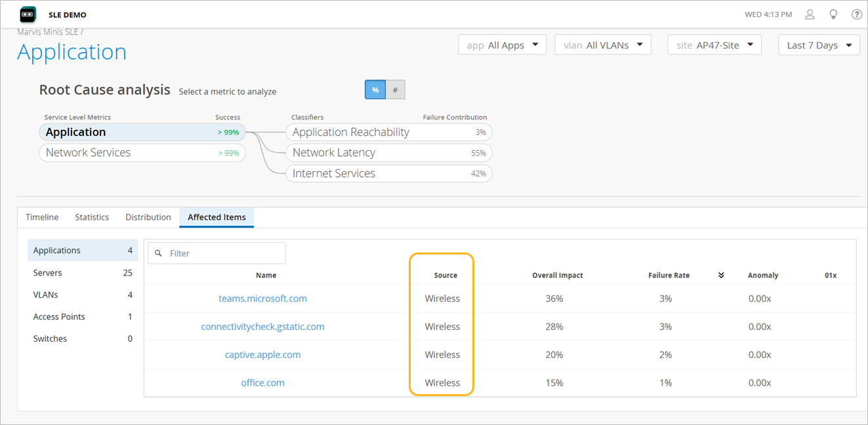Screen dimensions: 868x425
Task: Change the Last 7 Days time range
Action: point(818,45)
